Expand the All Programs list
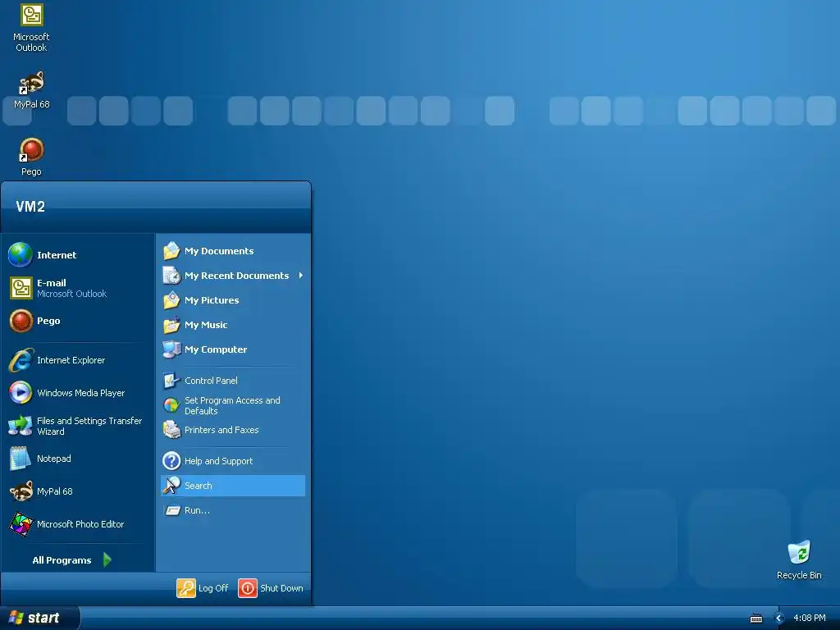Image resolution: width=840 pixels, height=630 pixels. click(x=71, y=559)
